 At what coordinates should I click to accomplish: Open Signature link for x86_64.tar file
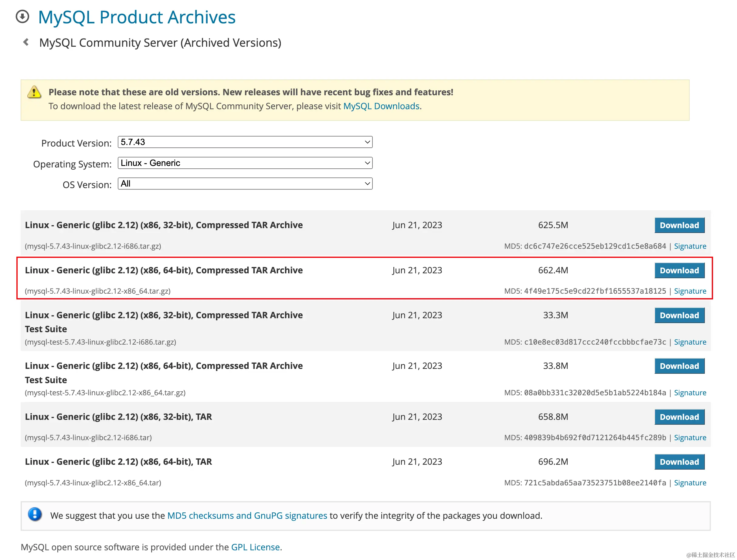tap(690, 483)
